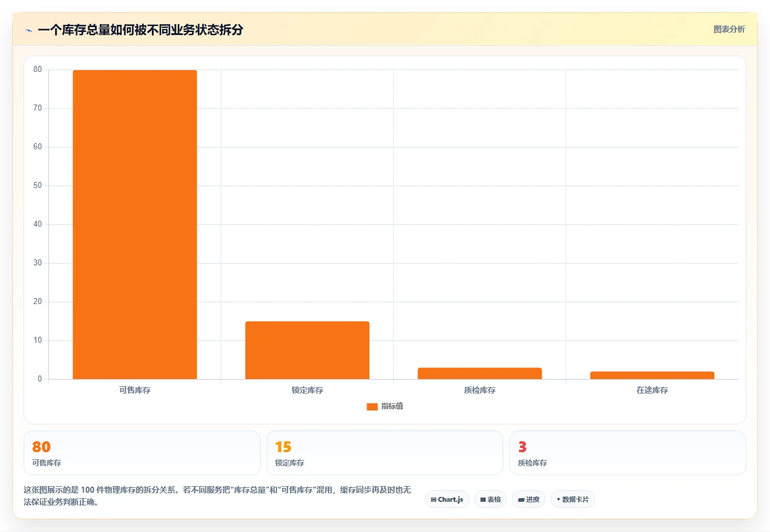Viewport: 770px width, 532px height.
Task: Click the value 3 in 质检库存 card
Action: [x=523, y=447]
